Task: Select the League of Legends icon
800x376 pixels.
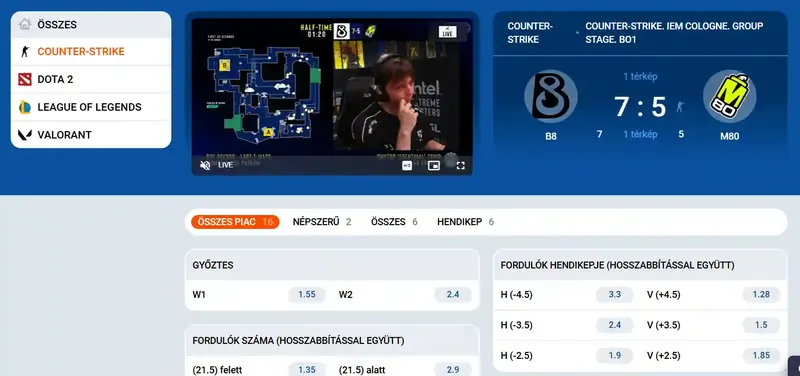Action: tap(24, 107)
